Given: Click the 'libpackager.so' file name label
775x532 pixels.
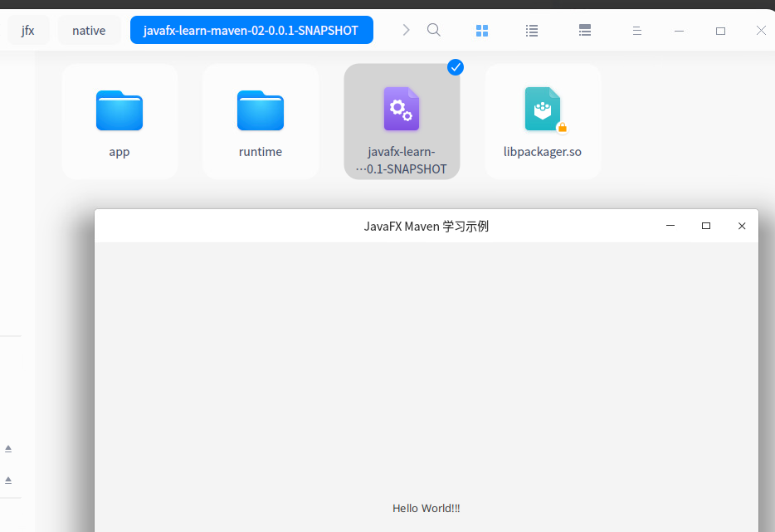Looking at the screenshot, I should [x=542, y=152].
